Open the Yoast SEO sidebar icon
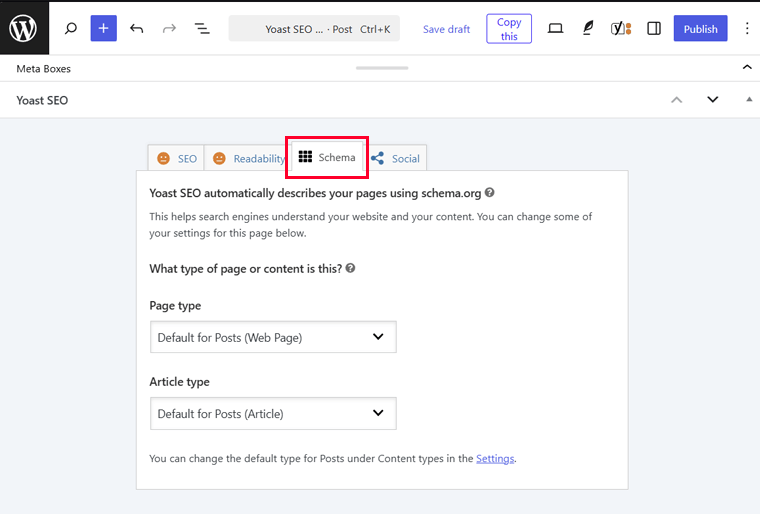Image resolution: width=760 pixels, height=514 pixels. coord(621,29)
